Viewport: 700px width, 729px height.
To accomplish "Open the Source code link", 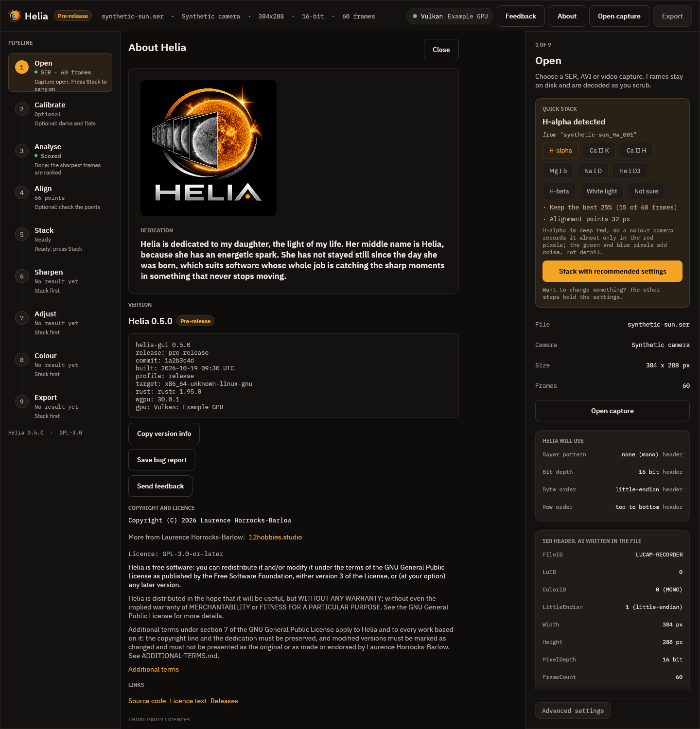I will (x=147, y=701).
